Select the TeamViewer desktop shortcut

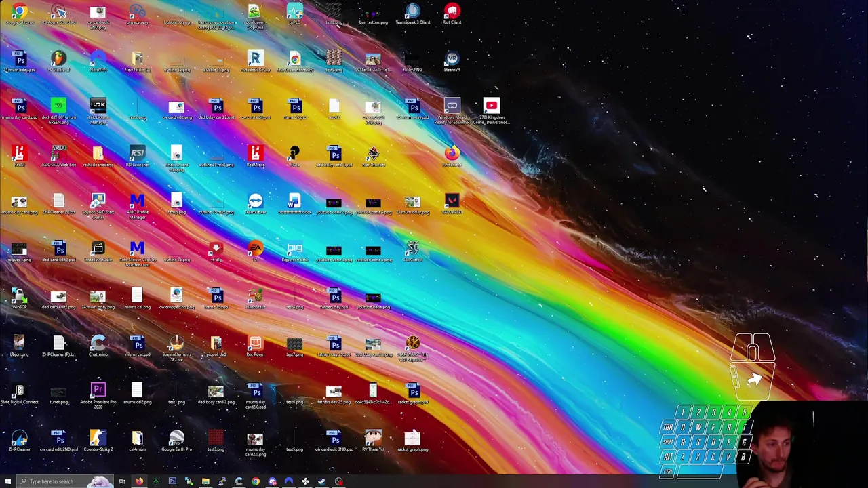tap(255, 201)
